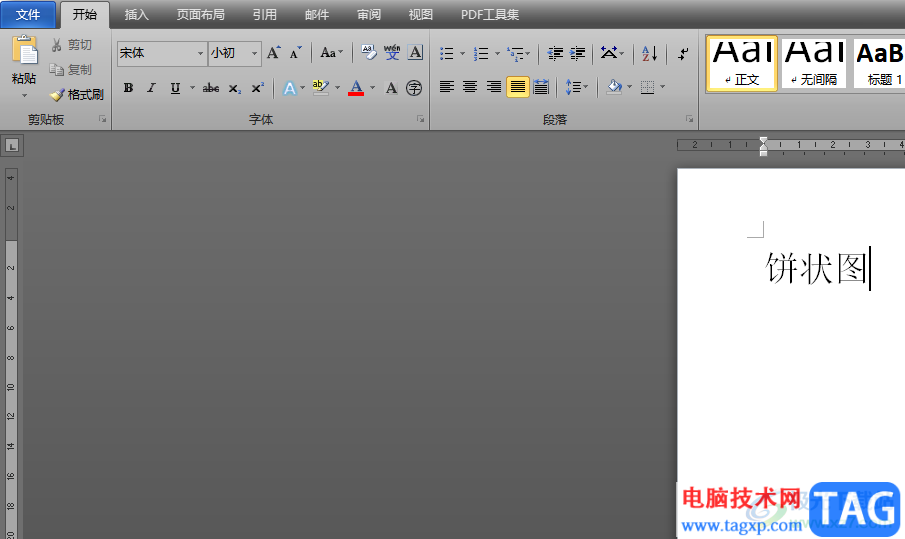Toggle bold formatting
The height and width of the screenshot is (539, 905).
click(129, 88)
